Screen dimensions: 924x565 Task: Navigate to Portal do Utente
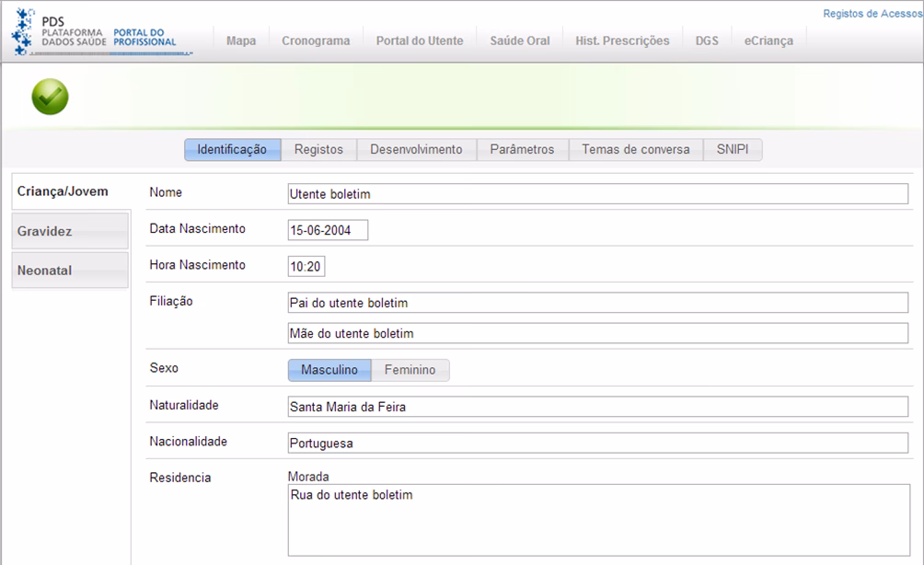(x=419, y=40)
